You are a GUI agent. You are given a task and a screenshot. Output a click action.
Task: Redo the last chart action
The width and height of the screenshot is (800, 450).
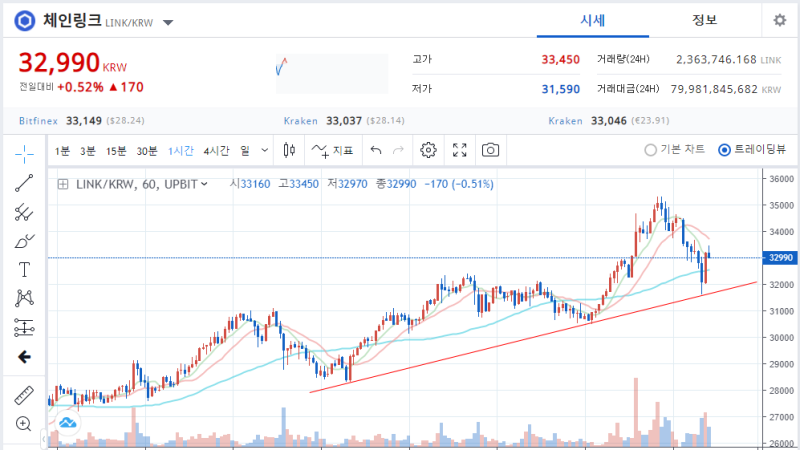[x=398, y=150]
